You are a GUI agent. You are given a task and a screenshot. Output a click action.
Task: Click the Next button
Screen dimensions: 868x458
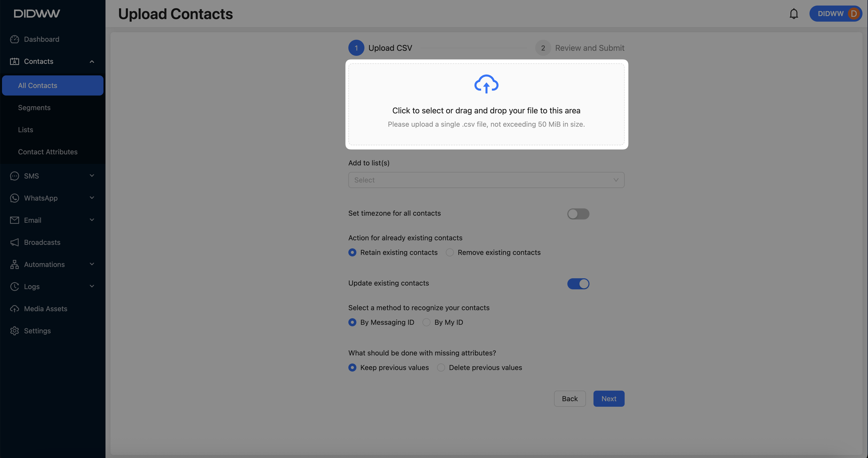coord(609,399)
